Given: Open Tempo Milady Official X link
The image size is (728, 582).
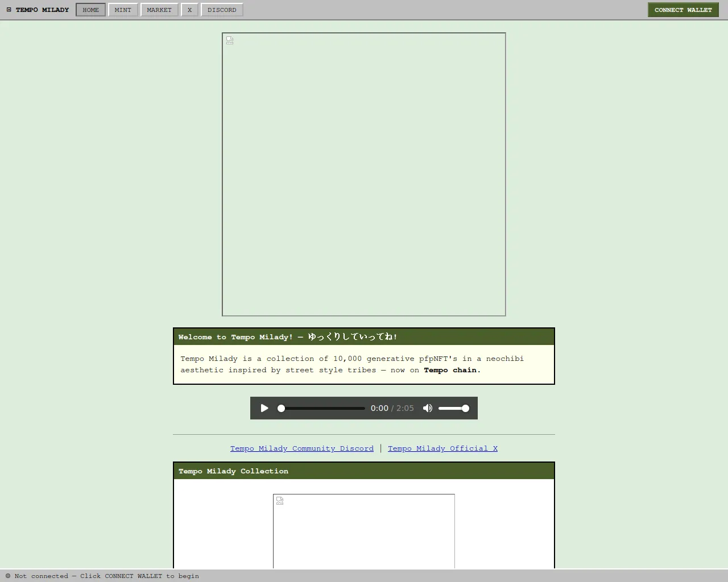Looking at the screenshot, I should click(x=442, y=448).
